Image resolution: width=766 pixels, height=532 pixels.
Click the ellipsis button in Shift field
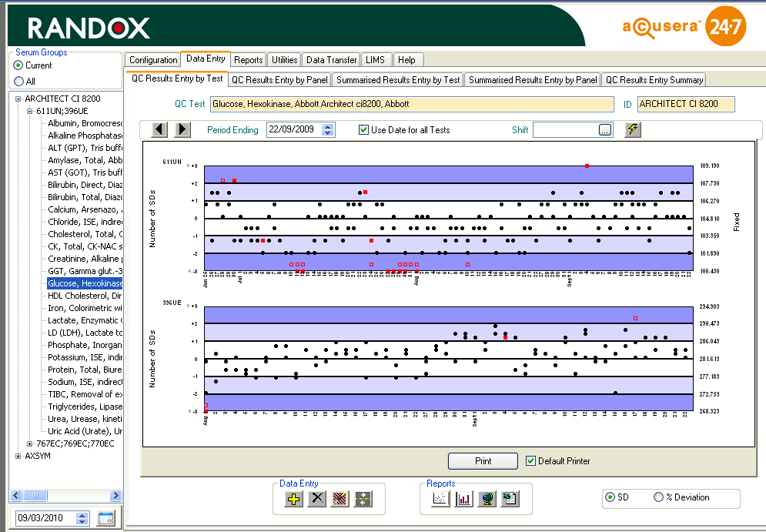pyautogui.click(x=605, y=130)
